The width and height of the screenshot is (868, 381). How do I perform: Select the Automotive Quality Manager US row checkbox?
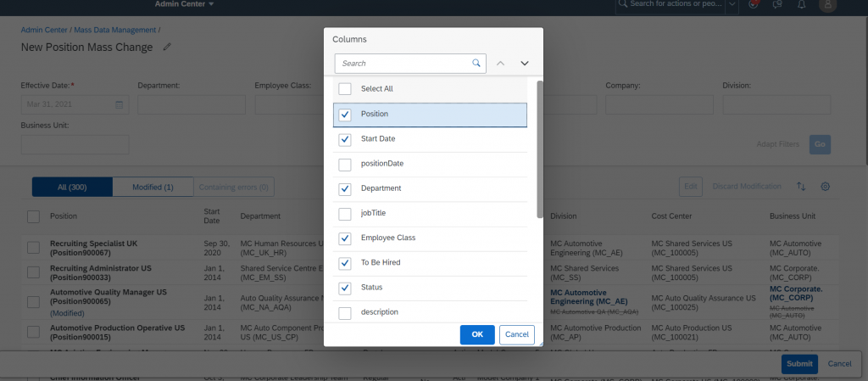tap(33, 302)
